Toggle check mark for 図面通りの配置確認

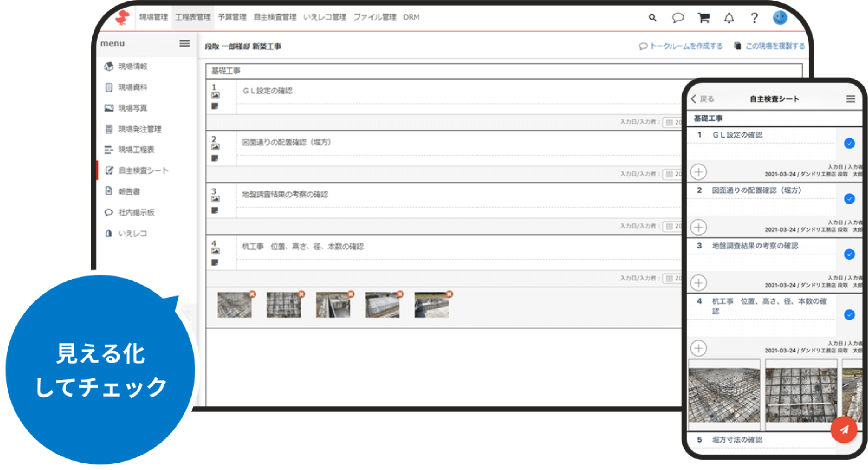849,199
